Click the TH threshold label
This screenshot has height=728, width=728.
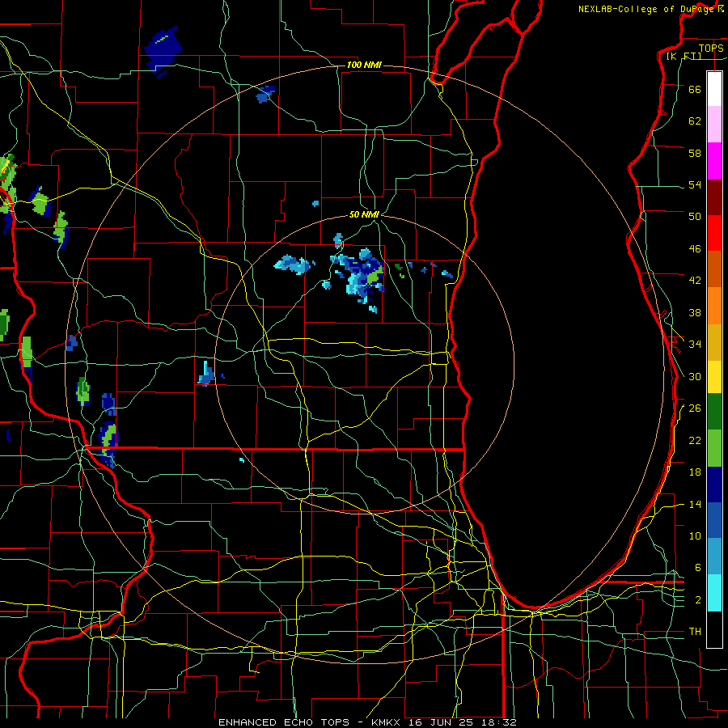point(695,632)
